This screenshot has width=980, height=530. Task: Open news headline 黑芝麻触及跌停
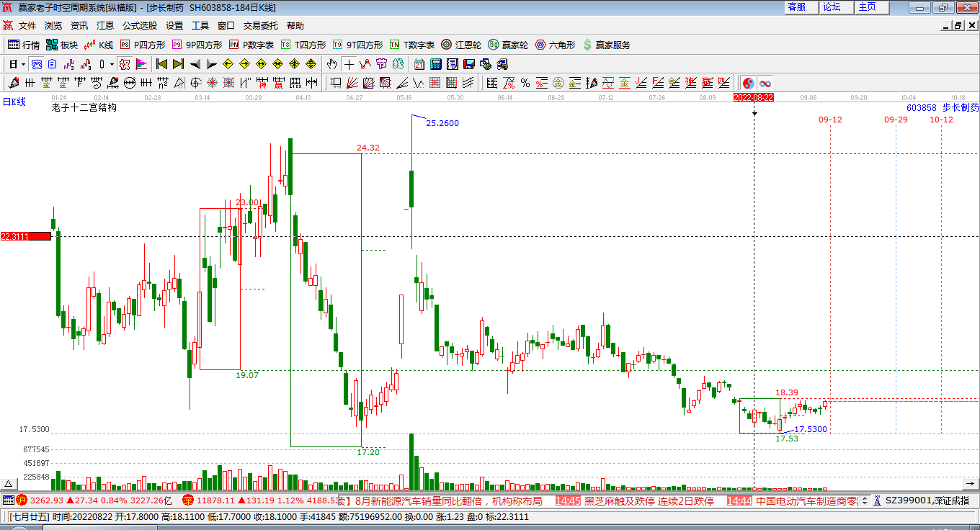coord(649,501)
